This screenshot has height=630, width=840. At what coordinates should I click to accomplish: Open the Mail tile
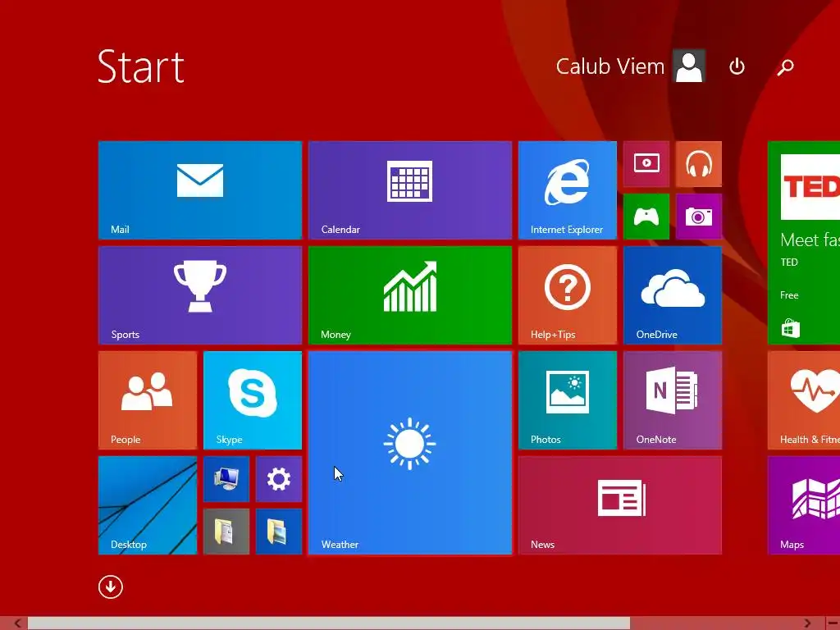tap(200, 189)
